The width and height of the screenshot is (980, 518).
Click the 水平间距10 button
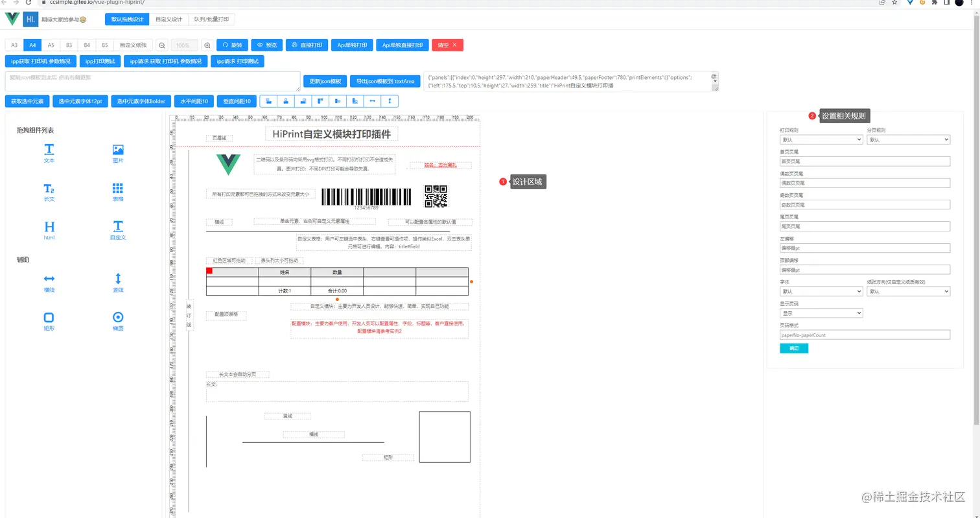click(x=194, y=101)
